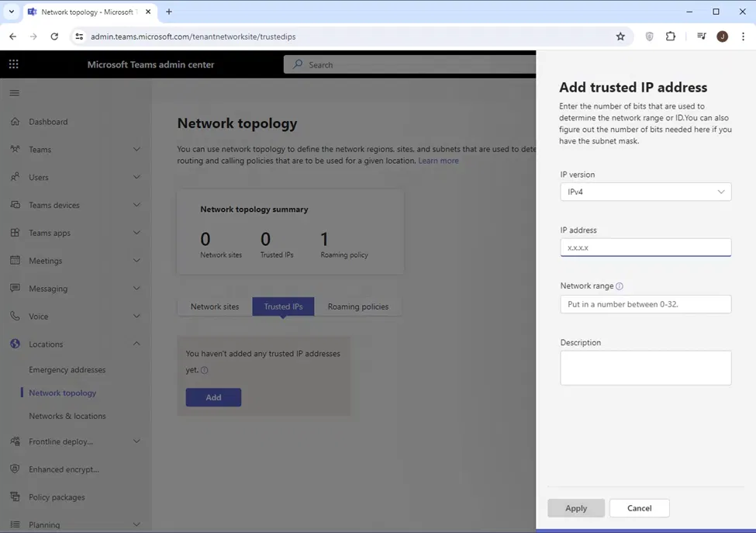Switch to the Roaming policies tab

pos(357,306)
